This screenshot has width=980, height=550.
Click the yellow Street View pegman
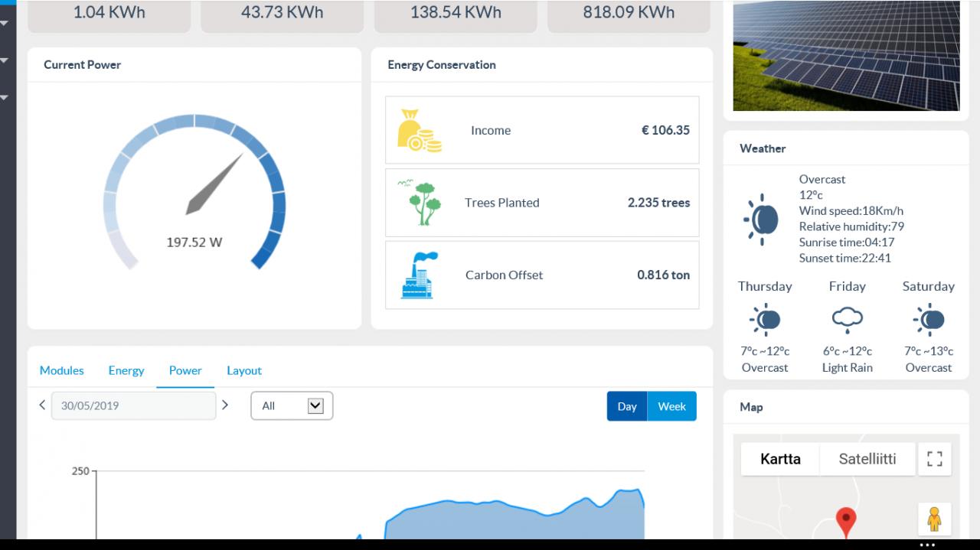[x=934, y=519]
